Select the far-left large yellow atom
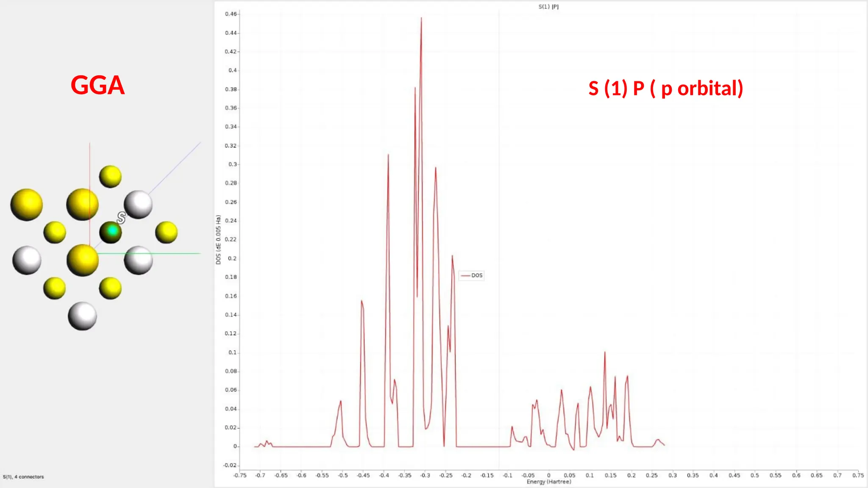 tap(27, 205)
